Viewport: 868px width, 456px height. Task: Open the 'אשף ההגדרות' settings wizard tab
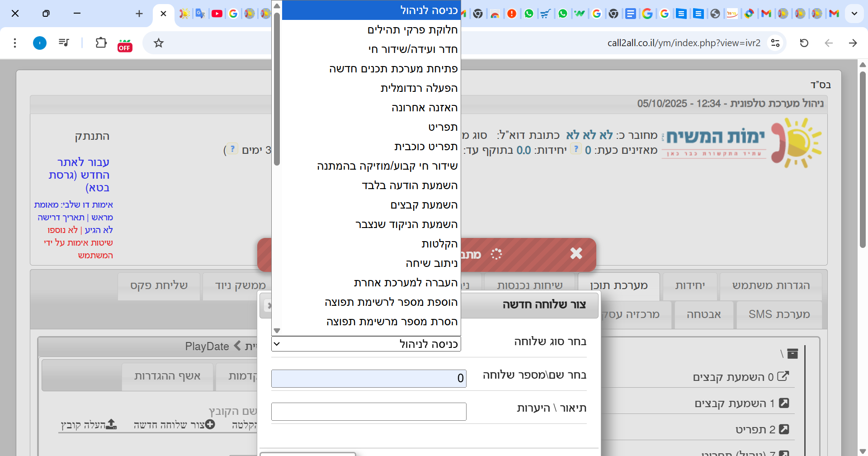click(167, 376)
